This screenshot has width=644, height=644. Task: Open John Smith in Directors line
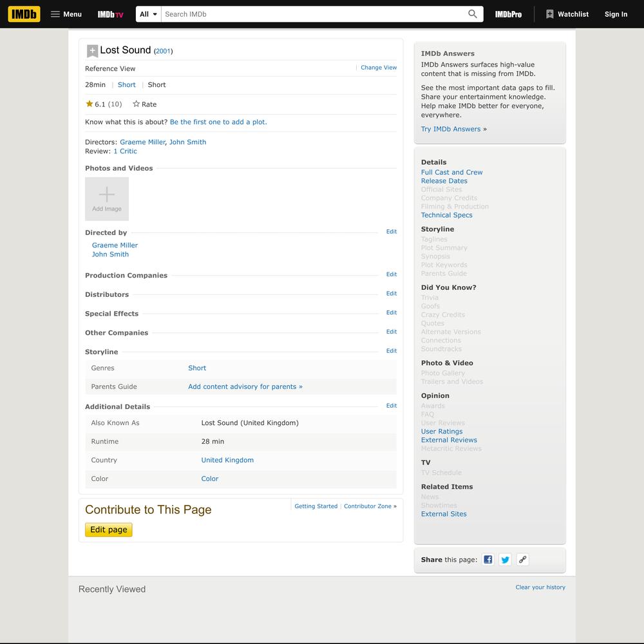point(187,142)
